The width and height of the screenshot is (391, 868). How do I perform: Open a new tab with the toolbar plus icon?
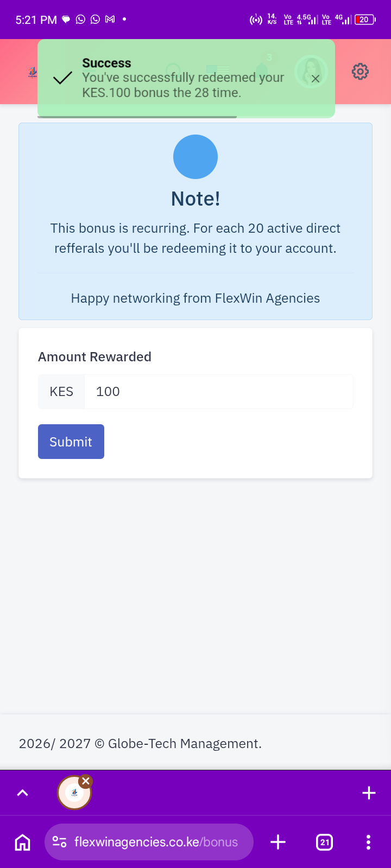pos(278,842)
